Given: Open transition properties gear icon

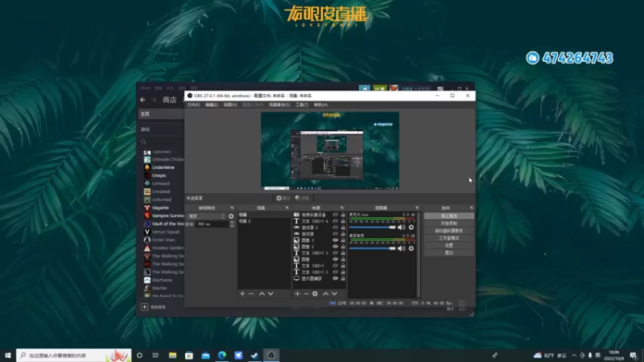Looking at the screenshot, I should click(x=231, y=216).
